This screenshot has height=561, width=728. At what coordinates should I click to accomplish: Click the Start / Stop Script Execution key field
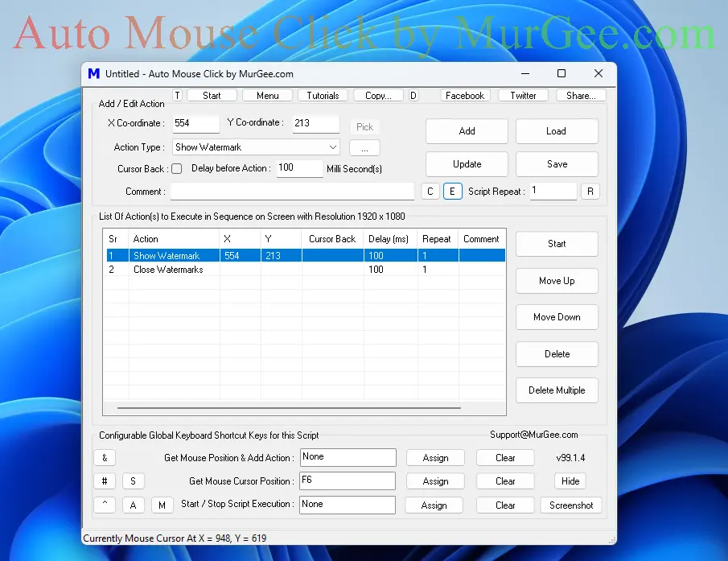coord(348,505)
